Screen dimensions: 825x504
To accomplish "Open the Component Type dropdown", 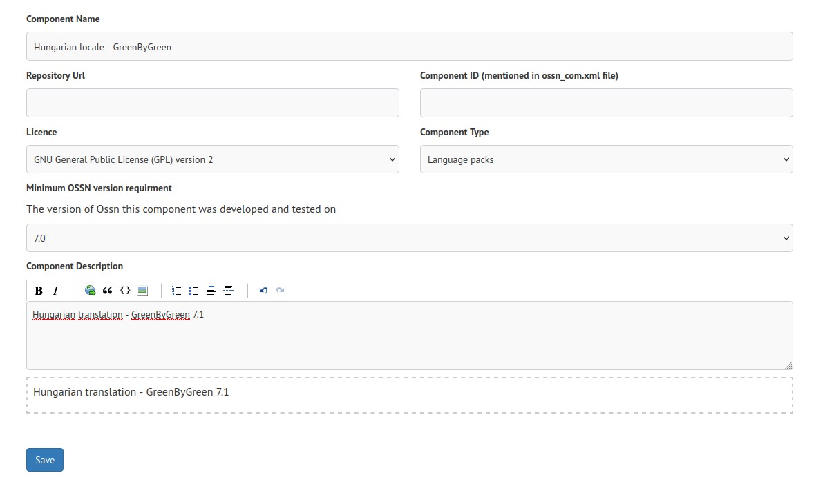I will click(x=606, y=159).
